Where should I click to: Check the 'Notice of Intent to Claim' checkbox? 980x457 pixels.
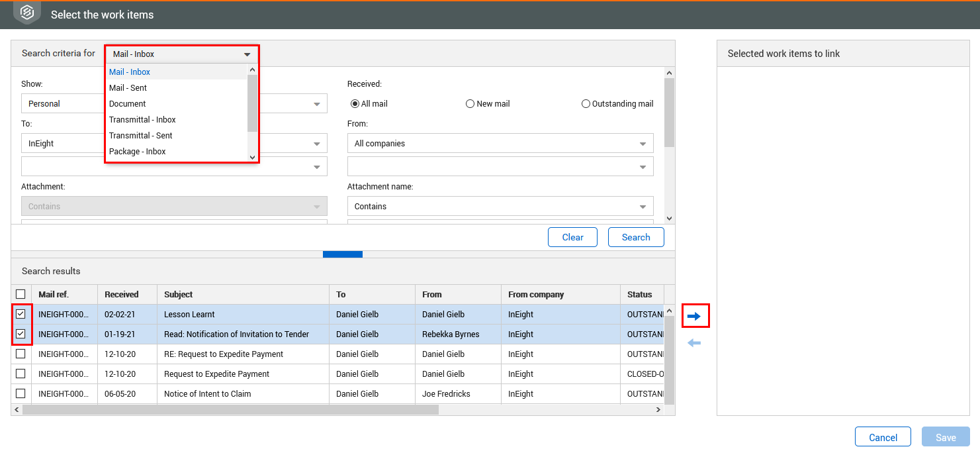click(21, 393)
